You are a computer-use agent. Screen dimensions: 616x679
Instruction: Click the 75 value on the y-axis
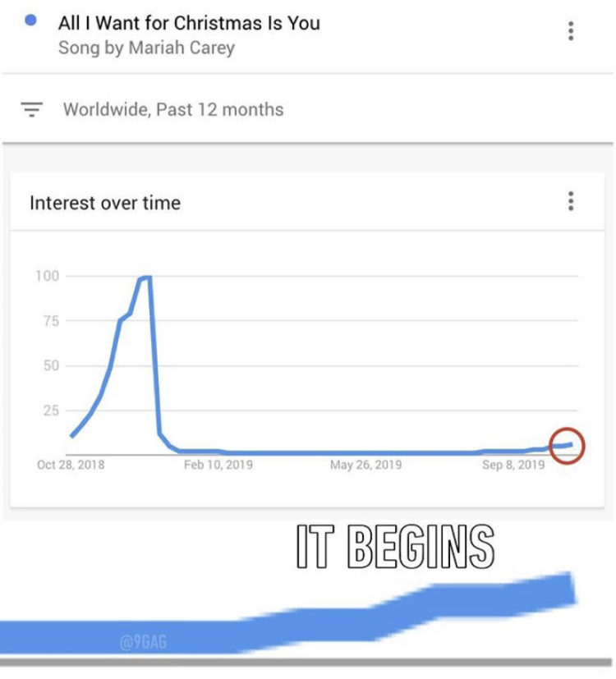click(x=50, y=321)
